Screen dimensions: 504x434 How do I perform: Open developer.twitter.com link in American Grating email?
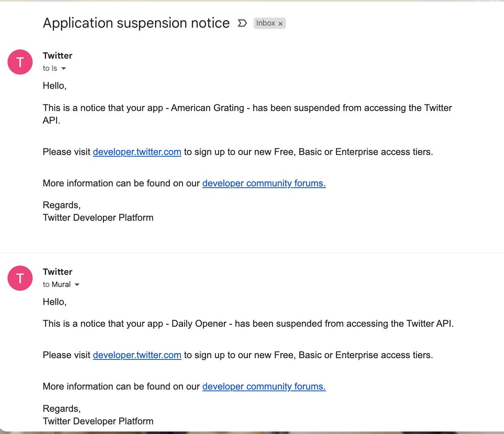click(x=137, y=152)
